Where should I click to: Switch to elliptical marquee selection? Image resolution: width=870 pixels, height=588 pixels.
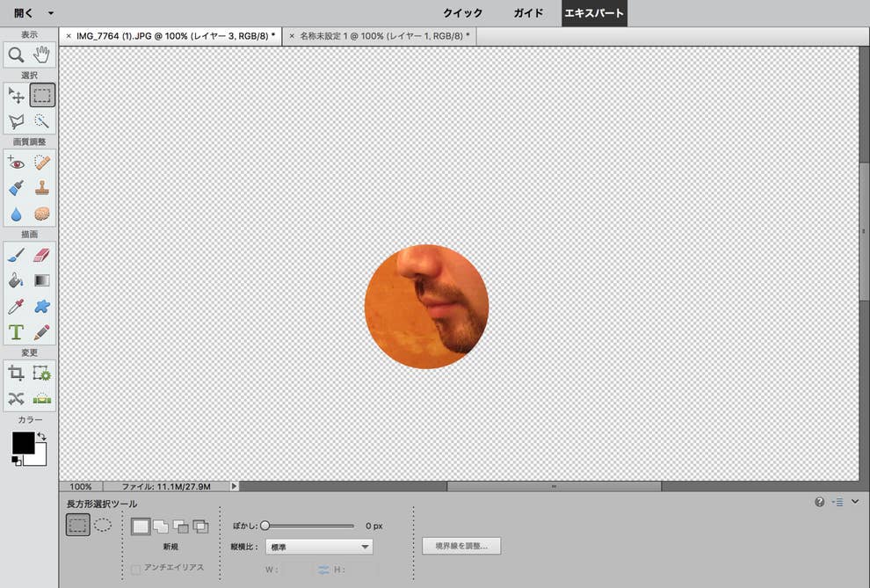[103, 526]
